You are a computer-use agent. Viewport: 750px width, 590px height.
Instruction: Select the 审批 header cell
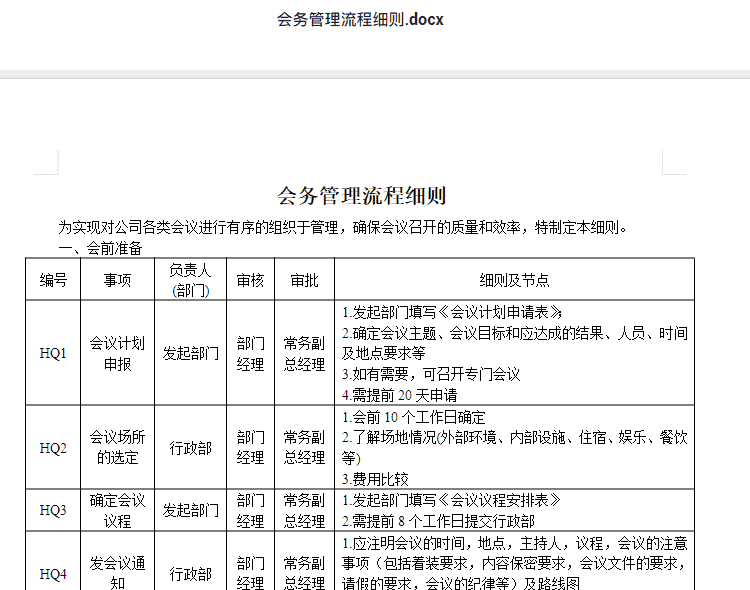click(x=304, y=279)
